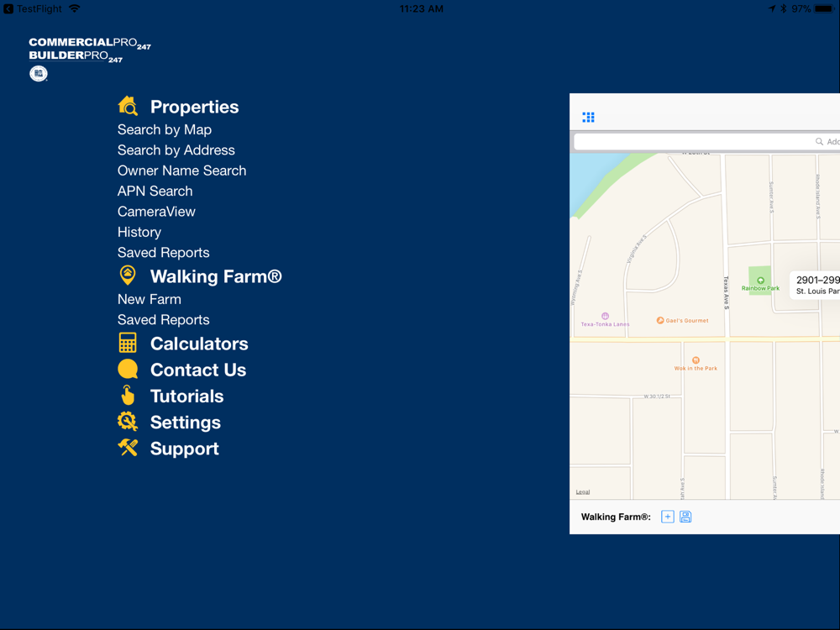Tap the Tutorials pointing hand icon
The height and width of the screenshot is (630, 840).
[x=128, y=396]
